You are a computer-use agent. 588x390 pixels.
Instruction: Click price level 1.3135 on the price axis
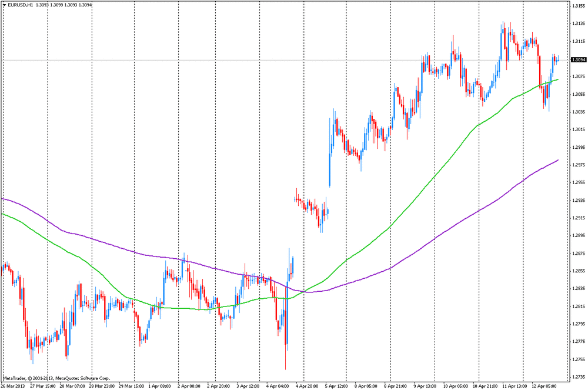(578, 24)
